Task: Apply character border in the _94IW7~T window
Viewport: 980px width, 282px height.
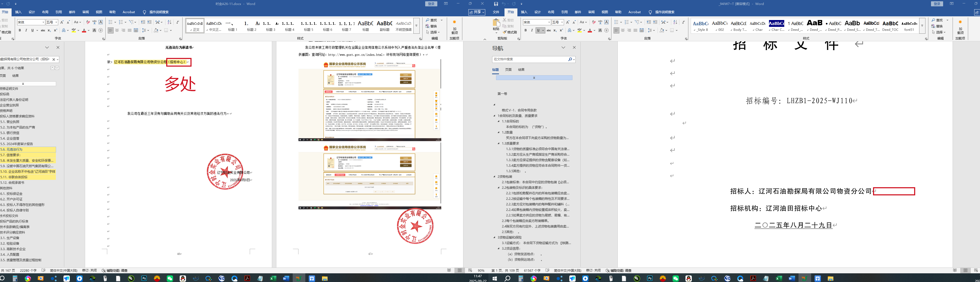Action: point(606,22)
